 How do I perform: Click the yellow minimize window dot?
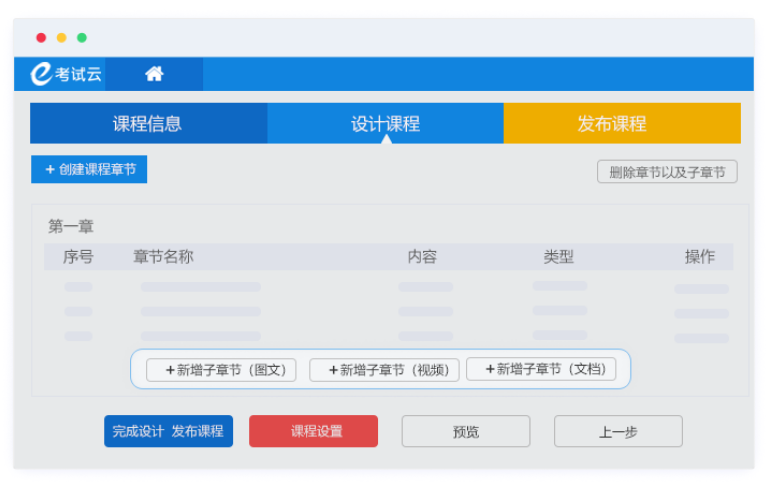click(61, 38)
